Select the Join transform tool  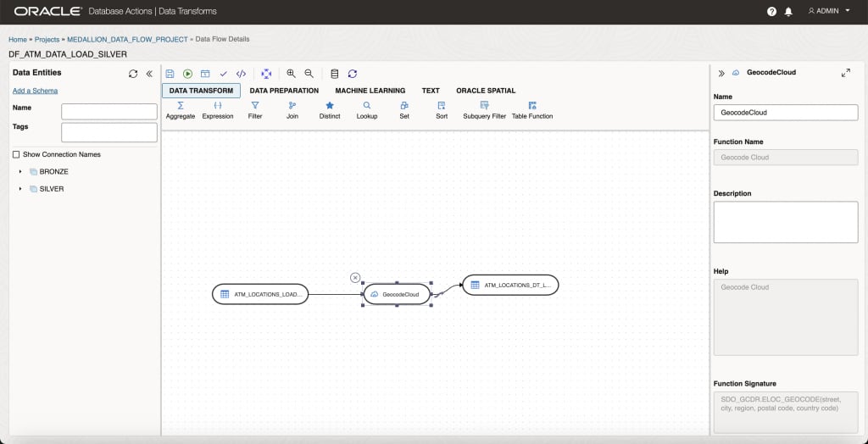coord(292,111)
